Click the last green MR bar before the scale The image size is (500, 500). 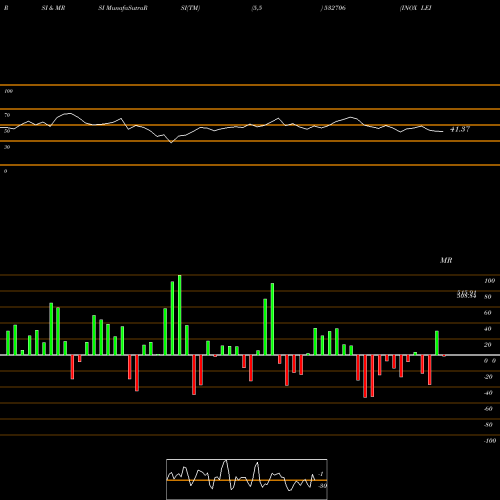pyautogui.click(x=437, y=343)
